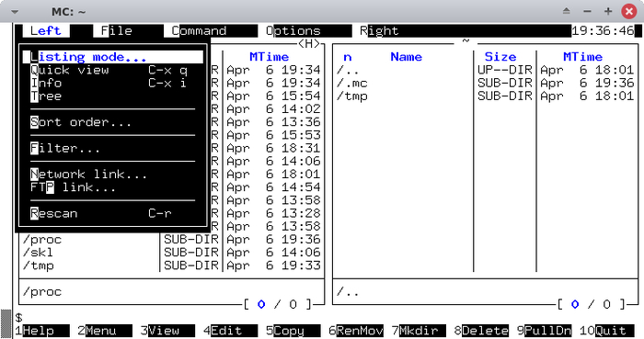Click the 19:36:46 clock in menu bar
644x339 pixels.
coord(603,30)
